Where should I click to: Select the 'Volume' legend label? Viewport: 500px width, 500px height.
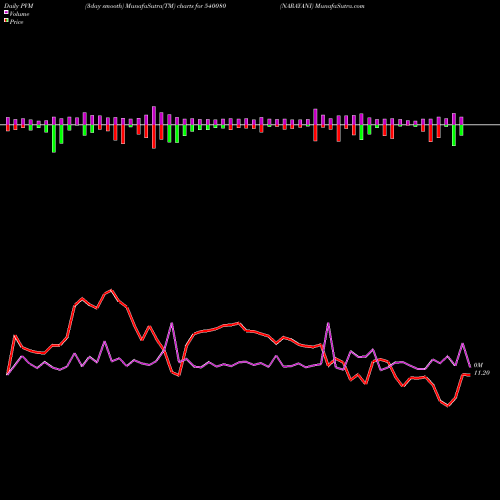[19, 14]
